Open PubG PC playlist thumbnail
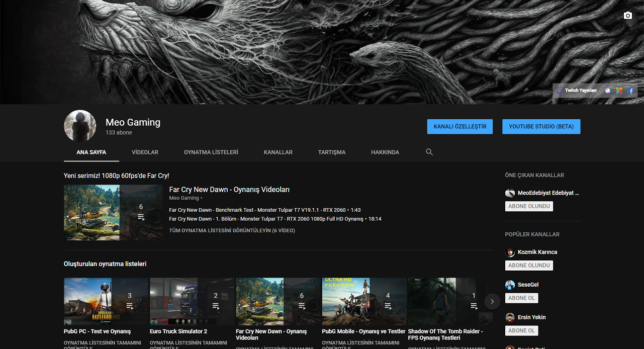Image resolution: width=644 pixels, height=349 pixels. point(106,301)
